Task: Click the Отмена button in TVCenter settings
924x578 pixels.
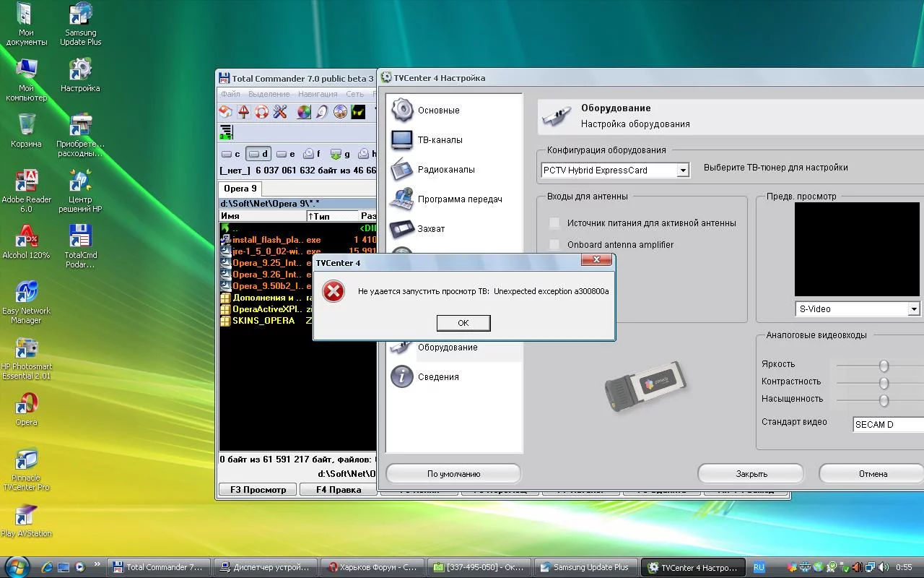Action: coord(872,474)
